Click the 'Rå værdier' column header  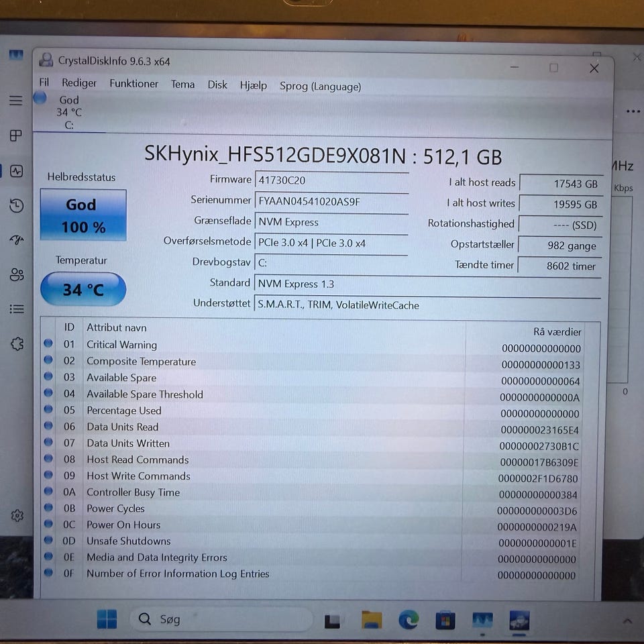tap(557, 331)
